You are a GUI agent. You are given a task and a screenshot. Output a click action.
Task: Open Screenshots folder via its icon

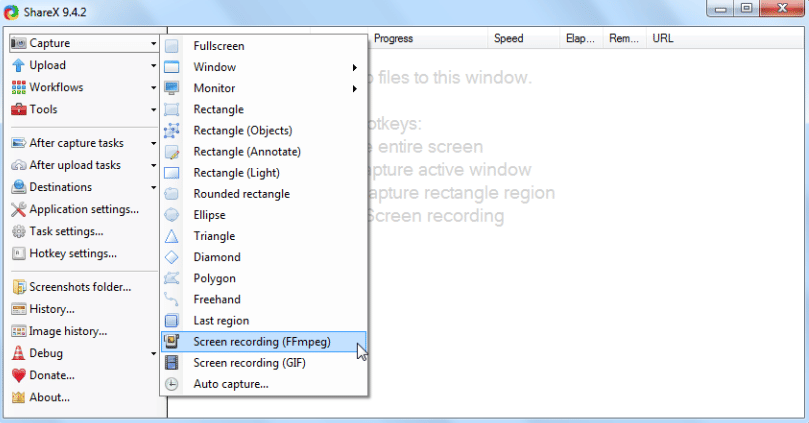(x=19, y=287)
